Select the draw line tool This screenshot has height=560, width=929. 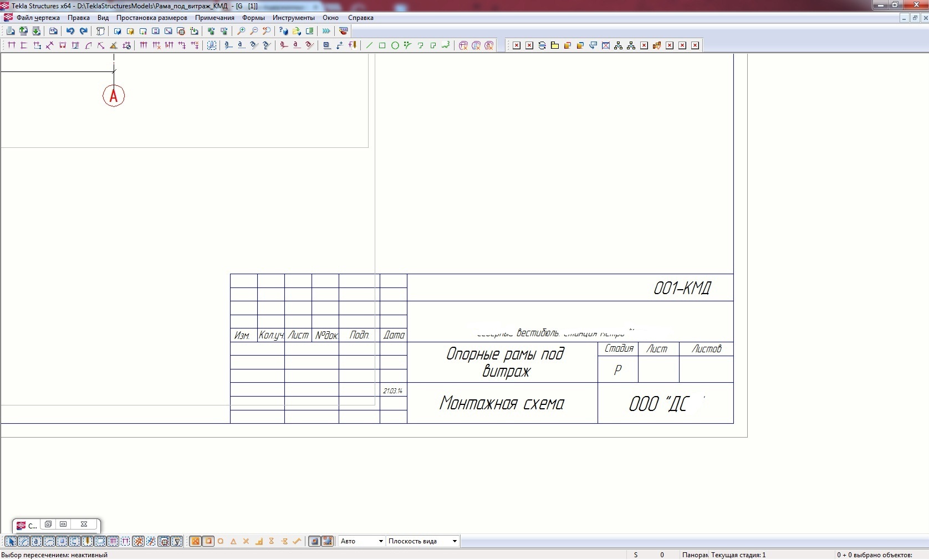[x=369, y=46]
